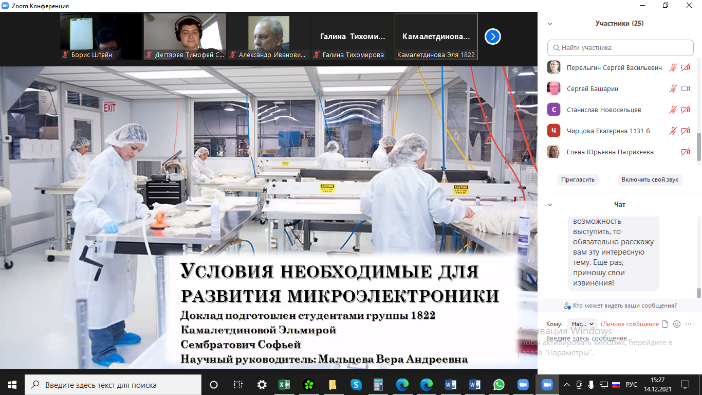Collapse the Участники panel chevron
The height and width of the screenshot is (395, 702).
coord(550,24)
